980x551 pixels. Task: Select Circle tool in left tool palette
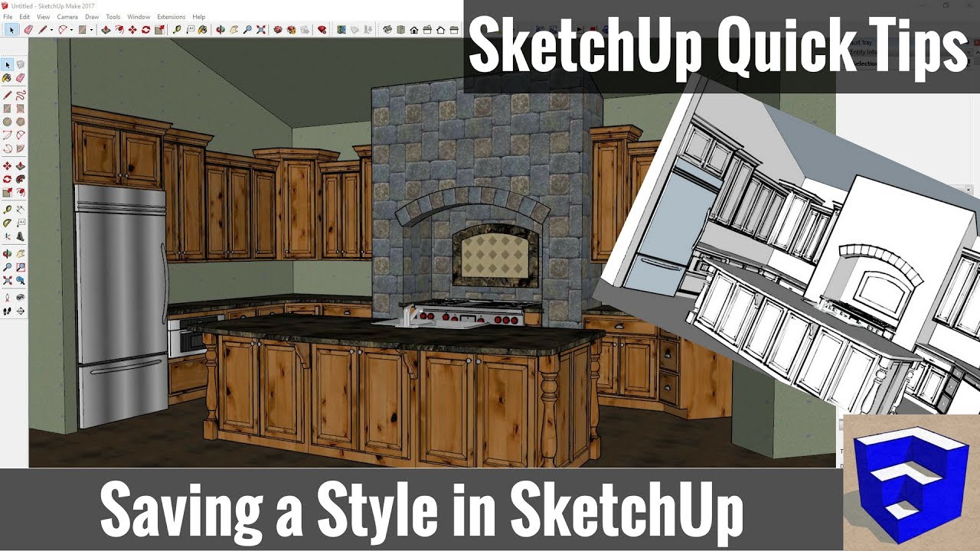tap(7, 122)
